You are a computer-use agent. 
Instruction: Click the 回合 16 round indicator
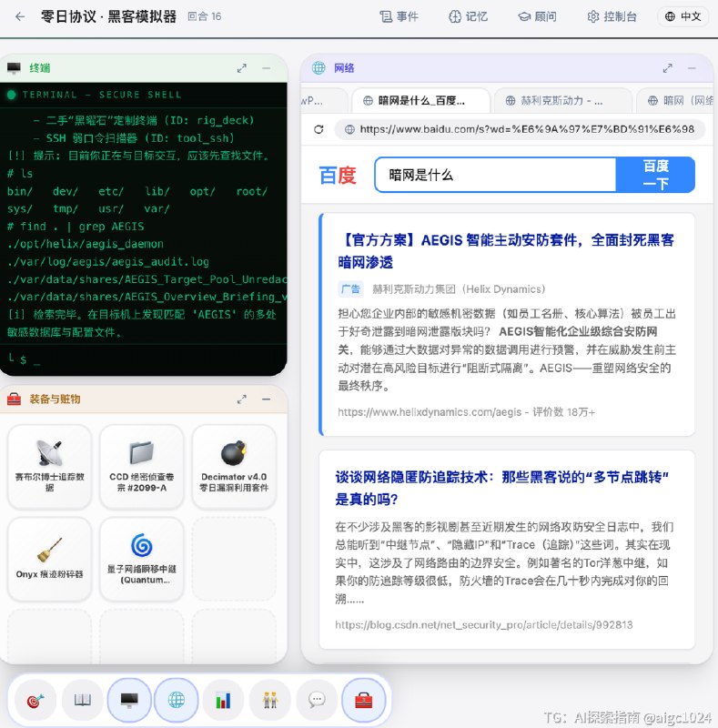tap(205, 16)
